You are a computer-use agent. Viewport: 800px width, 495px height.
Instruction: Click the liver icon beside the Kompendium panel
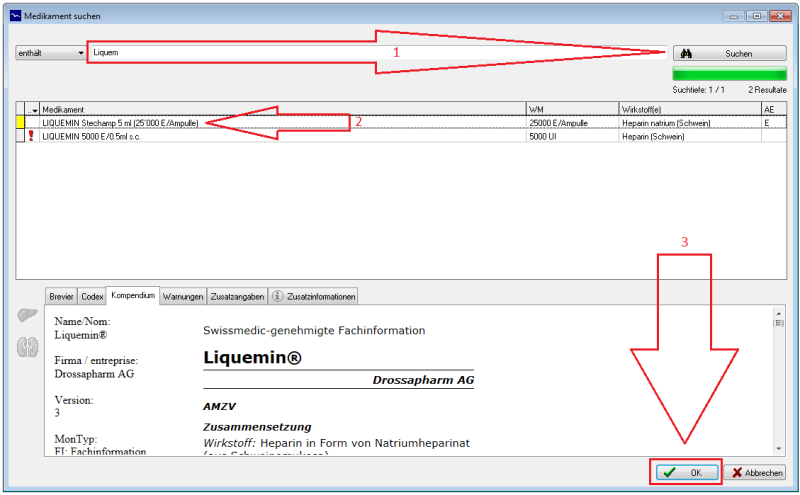(x=28, y=315)
